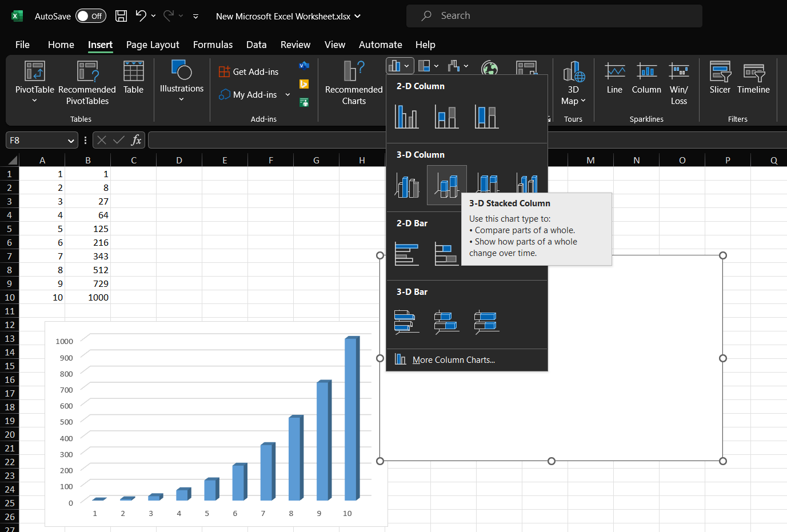
Task: Choose the 2-D Clustered Column chart type
Action: (x=406, y=117)
